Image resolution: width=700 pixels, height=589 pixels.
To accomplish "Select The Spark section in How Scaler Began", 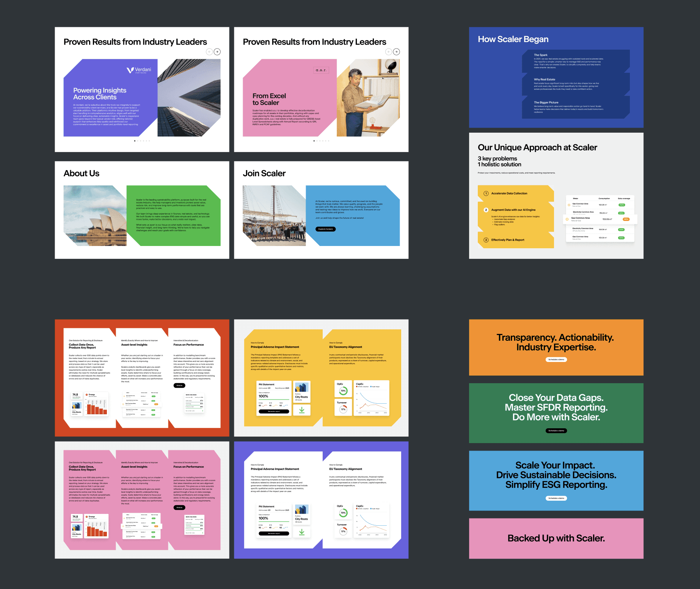I will tap(576, 61).
